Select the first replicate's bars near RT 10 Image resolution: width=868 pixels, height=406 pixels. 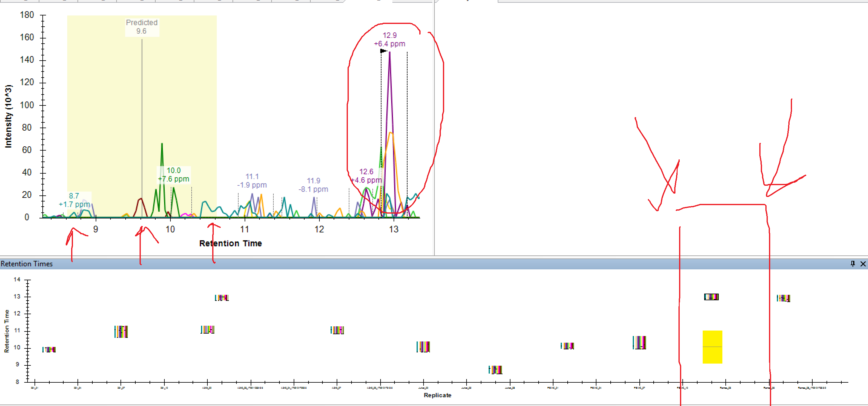click(49, 349)
